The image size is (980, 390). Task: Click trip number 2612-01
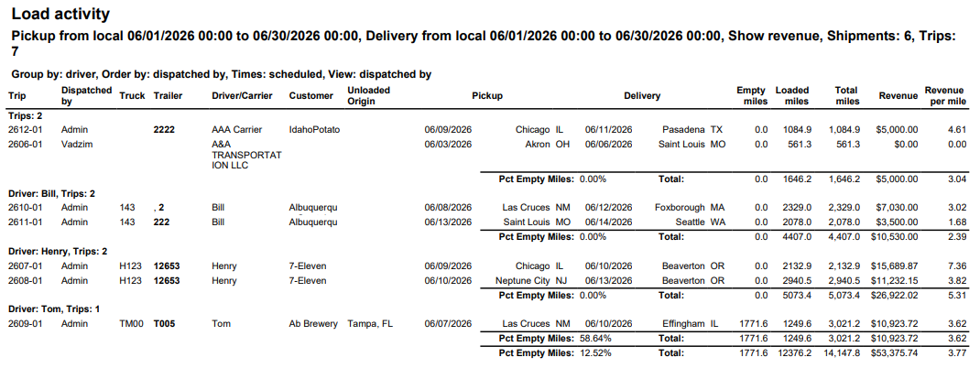(x=25, y=130)
